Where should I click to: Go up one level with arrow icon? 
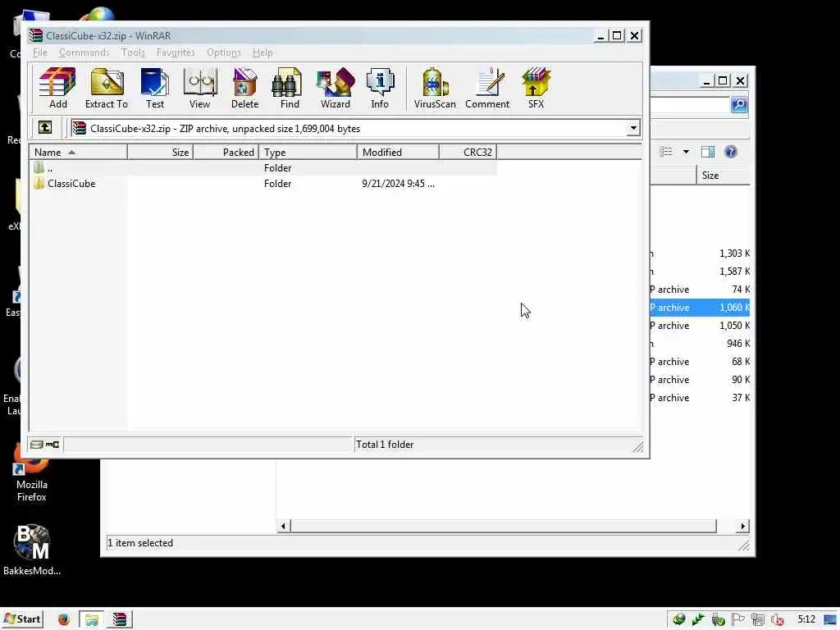[45, 127]
